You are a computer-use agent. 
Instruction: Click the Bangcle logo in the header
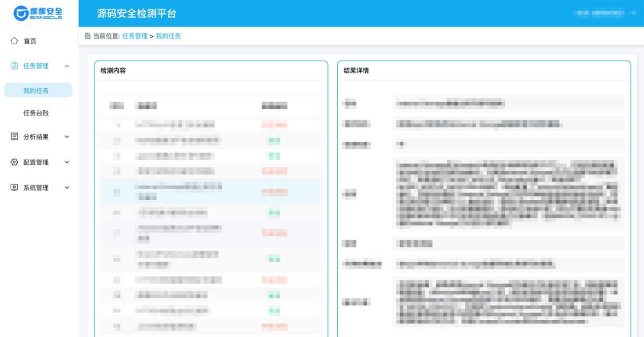pyautogui.click(x=38, y=13)
